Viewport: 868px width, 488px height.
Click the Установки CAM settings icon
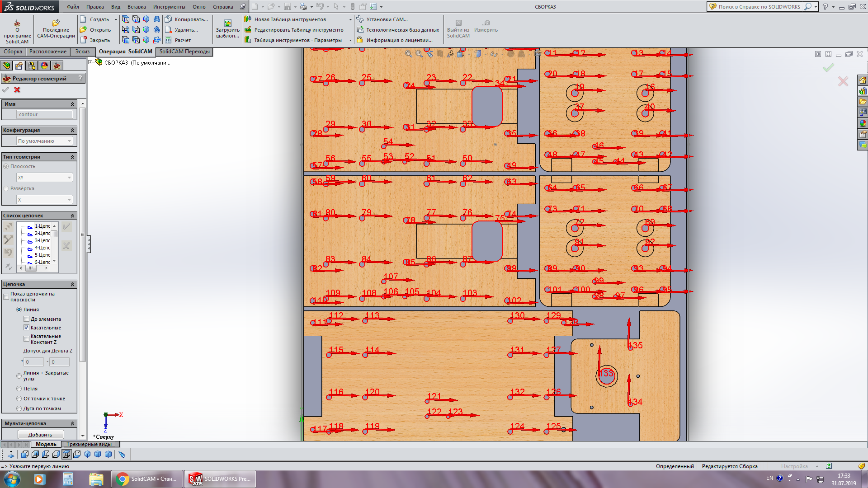pos(360,19)
